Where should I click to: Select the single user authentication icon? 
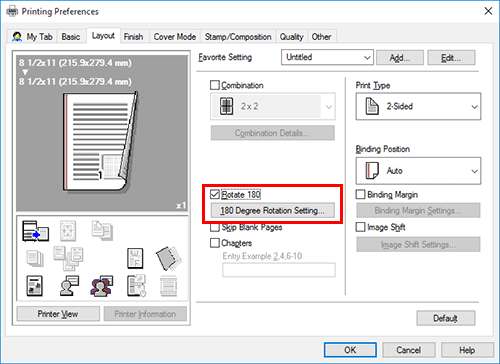pos(69,286)
